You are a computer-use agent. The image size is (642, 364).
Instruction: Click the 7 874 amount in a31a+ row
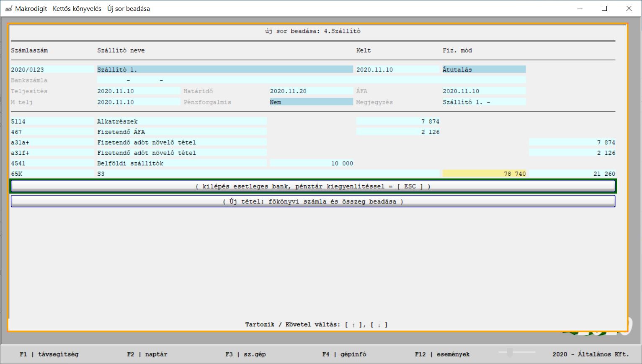(x=572, y=142)
